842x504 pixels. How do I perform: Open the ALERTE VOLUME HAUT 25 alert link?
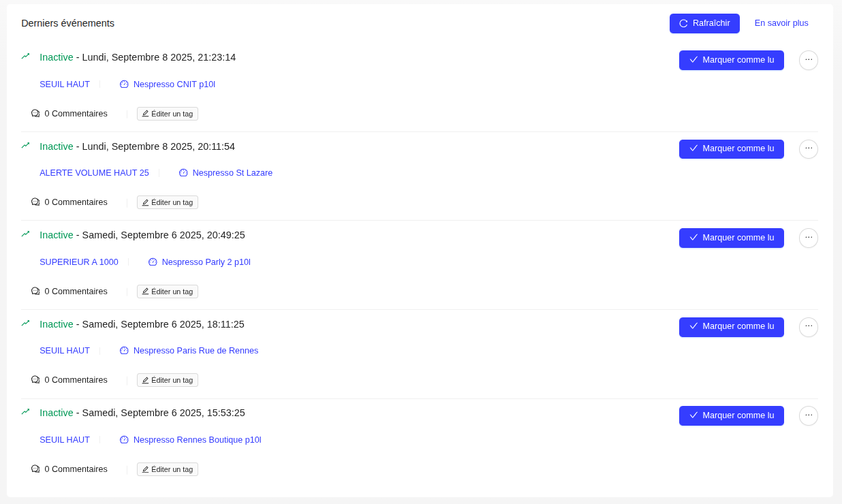point(94,172)
